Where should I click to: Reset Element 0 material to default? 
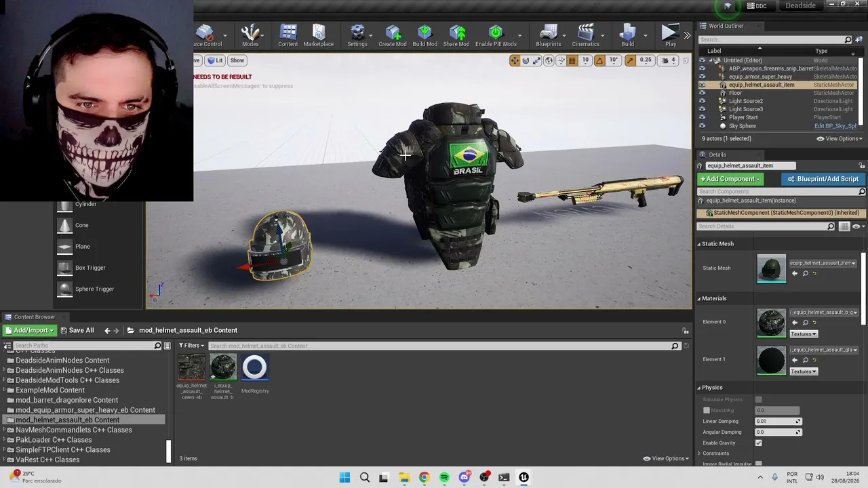click(814, 323)
